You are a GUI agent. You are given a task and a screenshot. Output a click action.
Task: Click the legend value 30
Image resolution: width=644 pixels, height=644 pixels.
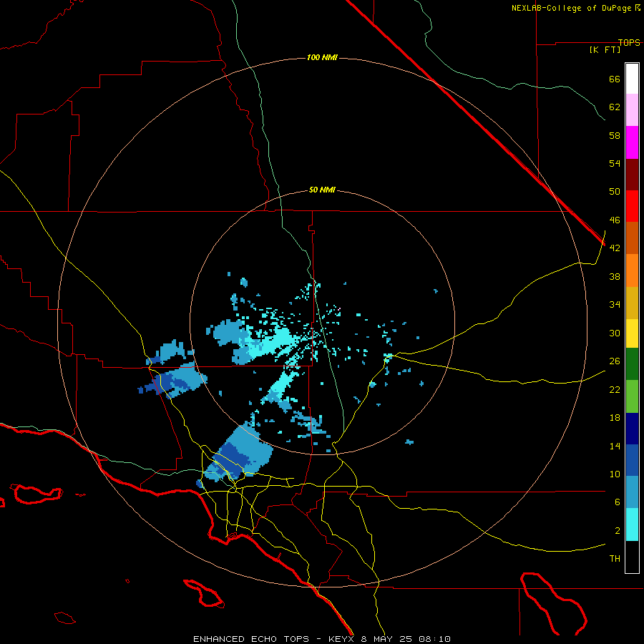(x=615, y=333)
